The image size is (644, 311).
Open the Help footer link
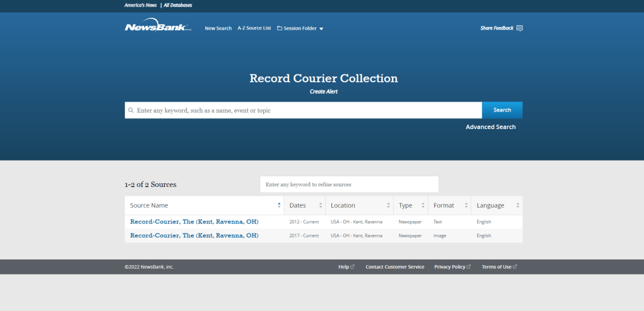(x=344, y=267)
